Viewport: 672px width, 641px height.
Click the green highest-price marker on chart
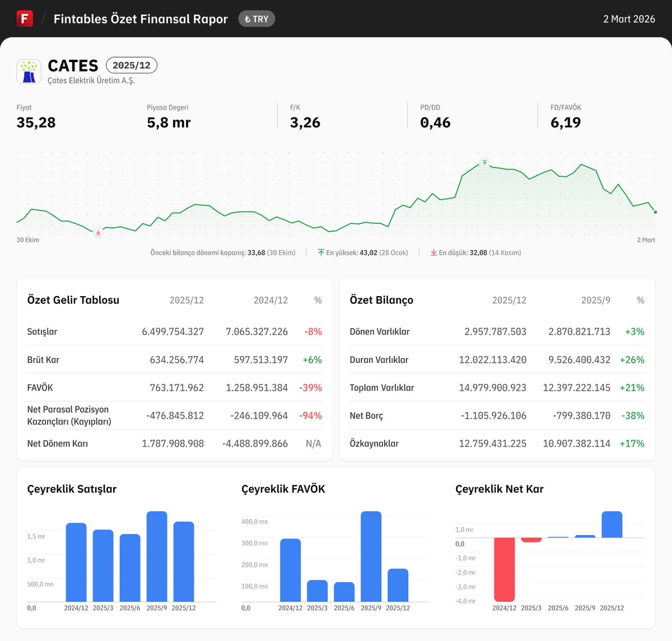click(x=484, y=163)
